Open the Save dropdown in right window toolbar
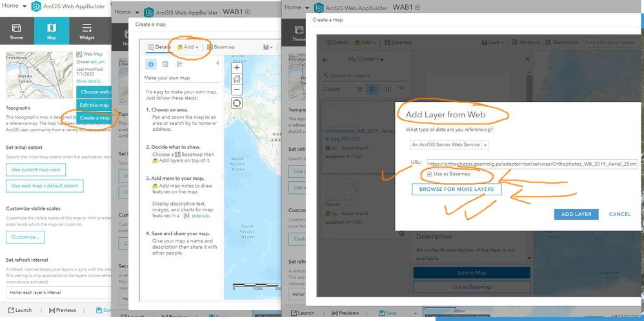The height and width of the screenshot is (321, 644). pos(492,43)
